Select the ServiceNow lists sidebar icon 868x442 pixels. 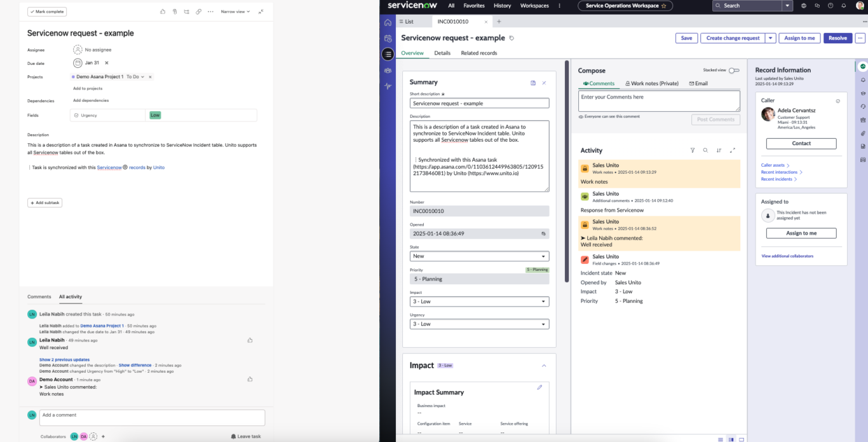point(388,54)
